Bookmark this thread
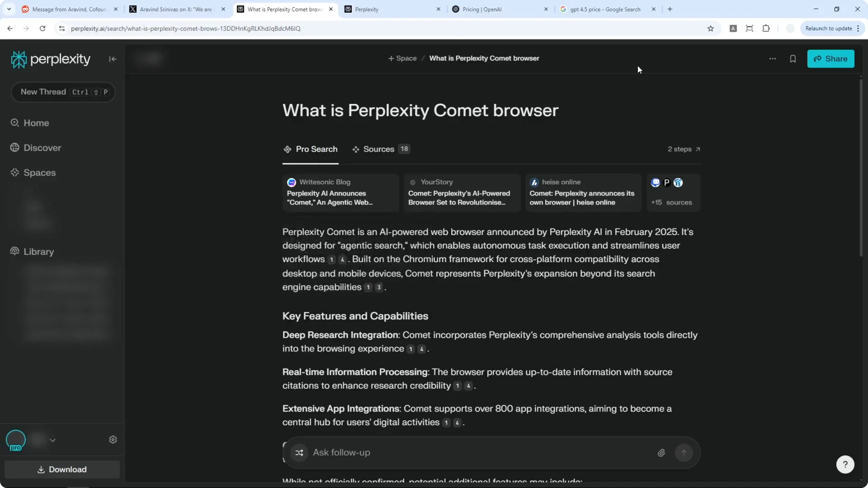Screen dimensions: 868x488 (793, 59)
